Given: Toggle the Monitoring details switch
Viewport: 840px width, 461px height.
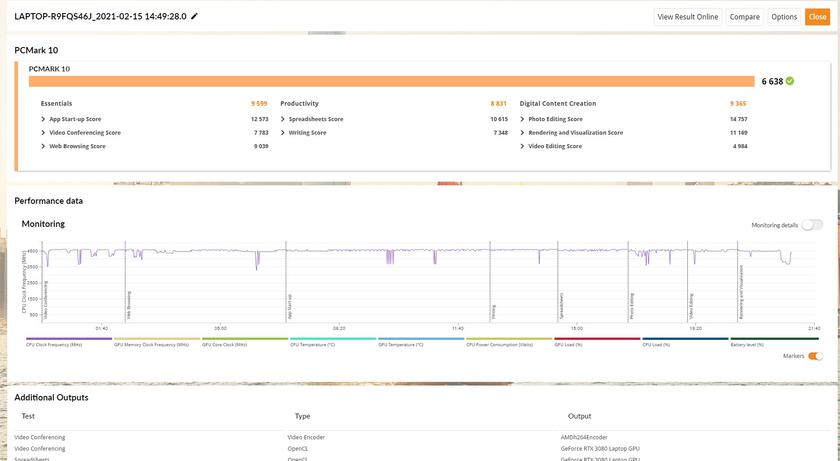Looking at the screenshot, I should click(x=811, y=225).
